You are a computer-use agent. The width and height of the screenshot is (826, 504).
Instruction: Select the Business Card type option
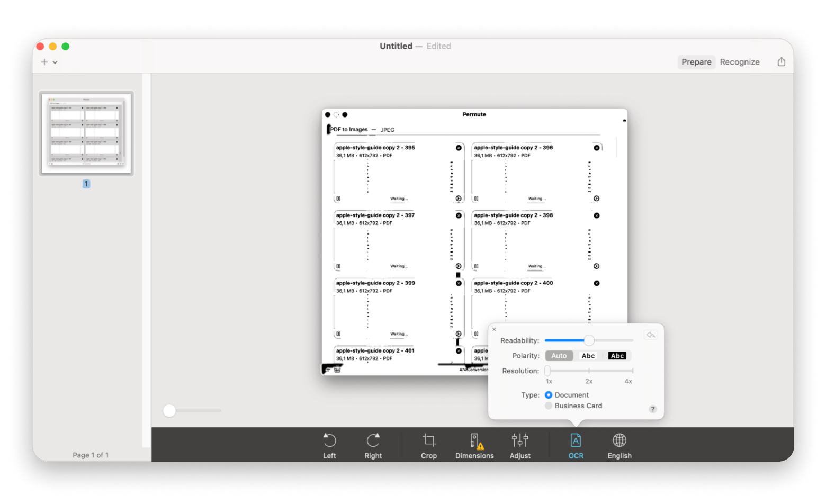pyautogui.click(x=549, y=406)
